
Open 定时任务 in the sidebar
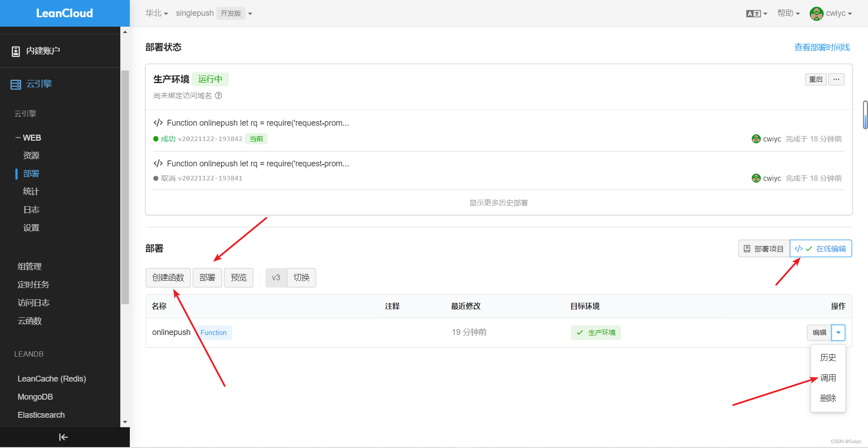[x=33, y=285]
